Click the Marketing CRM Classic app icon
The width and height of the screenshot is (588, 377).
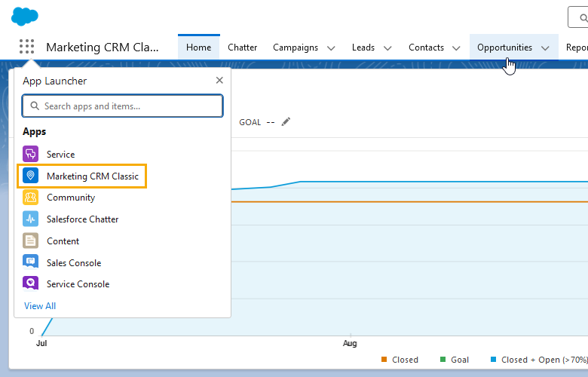(30, 176)
